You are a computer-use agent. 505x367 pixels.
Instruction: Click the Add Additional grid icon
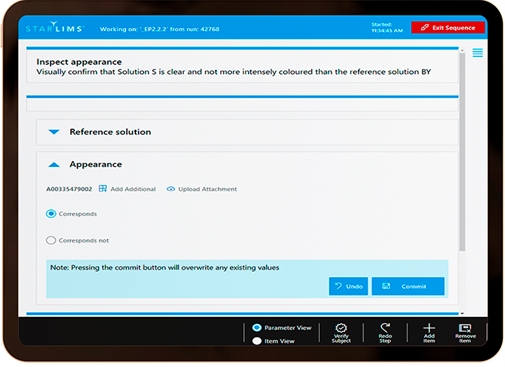103,189
